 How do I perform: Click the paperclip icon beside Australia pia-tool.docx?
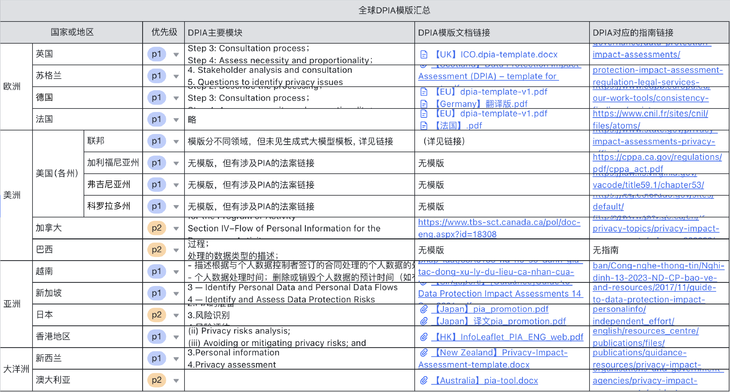(x=424, y=380)
